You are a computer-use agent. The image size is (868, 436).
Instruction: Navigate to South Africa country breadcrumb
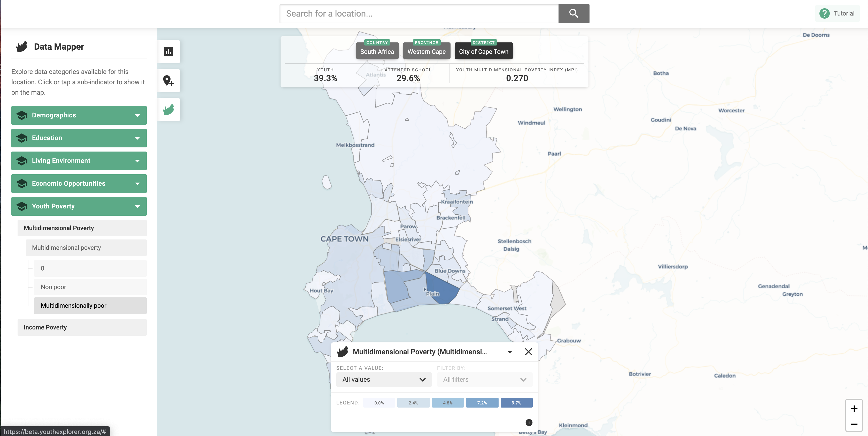[377, 52]
